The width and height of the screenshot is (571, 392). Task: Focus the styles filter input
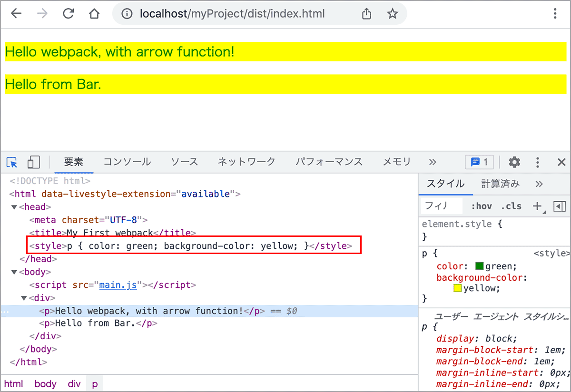[x=442, y=206]
